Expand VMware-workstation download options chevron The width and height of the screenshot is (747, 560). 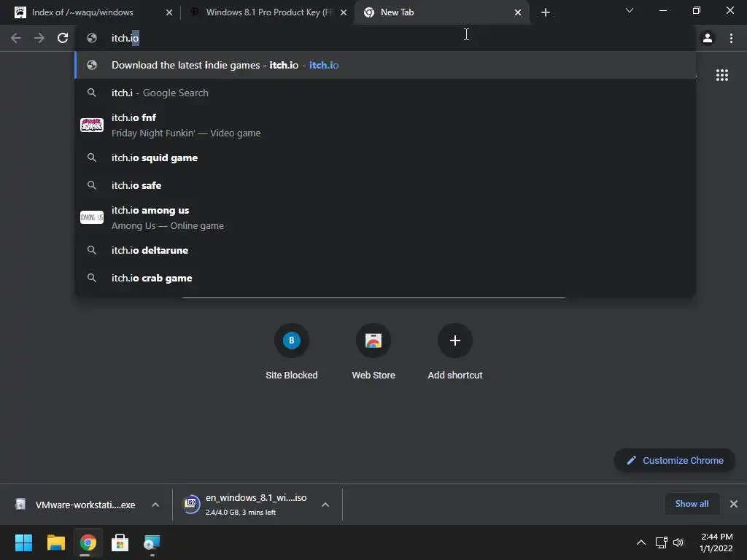pos(155,505)
